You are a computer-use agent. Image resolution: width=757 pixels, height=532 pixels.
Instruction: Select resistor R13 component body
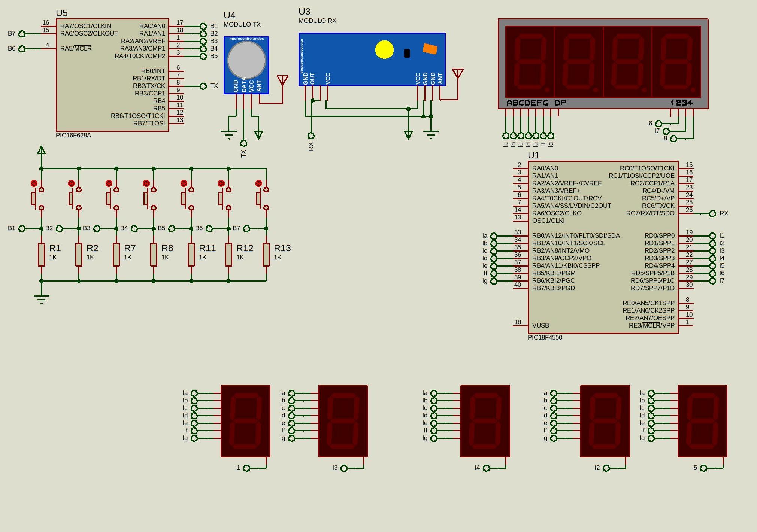click(x=266, y=255)
